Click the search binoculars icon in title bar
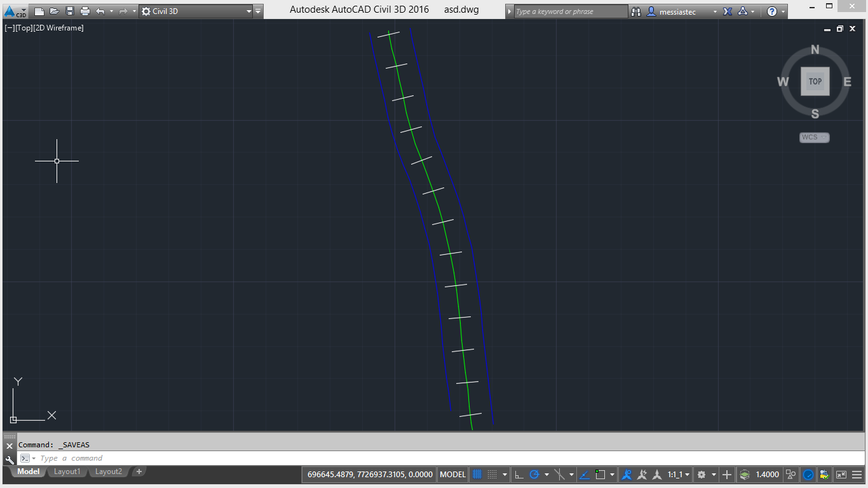The image size is (868, 488). 636,11
